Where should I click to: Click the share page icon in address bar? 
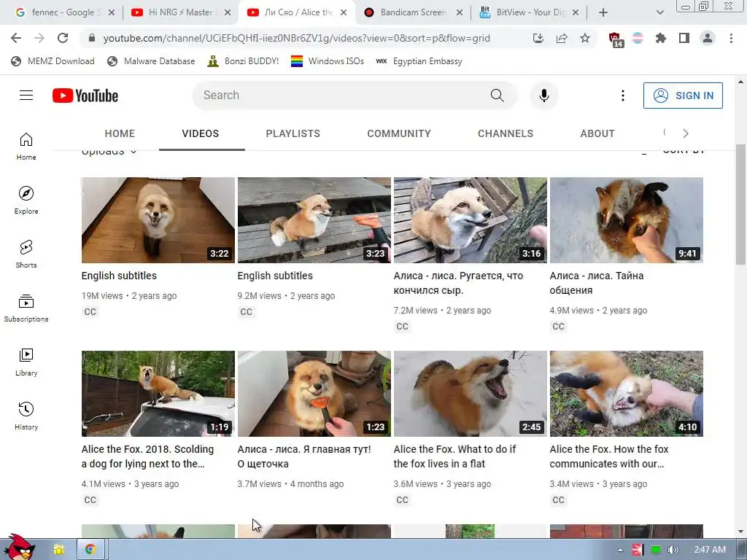click(x=562, y=38)
